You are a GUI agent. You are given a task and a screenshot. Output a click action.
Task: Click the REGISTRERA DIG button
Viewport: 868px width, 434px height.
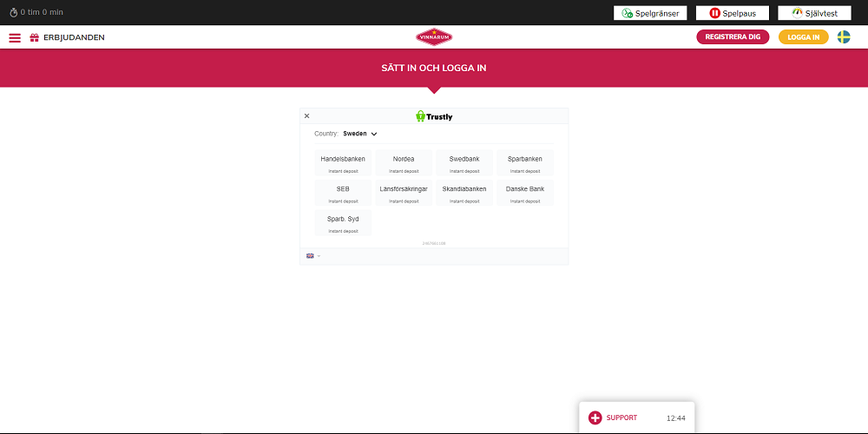(x=733, y=37)
